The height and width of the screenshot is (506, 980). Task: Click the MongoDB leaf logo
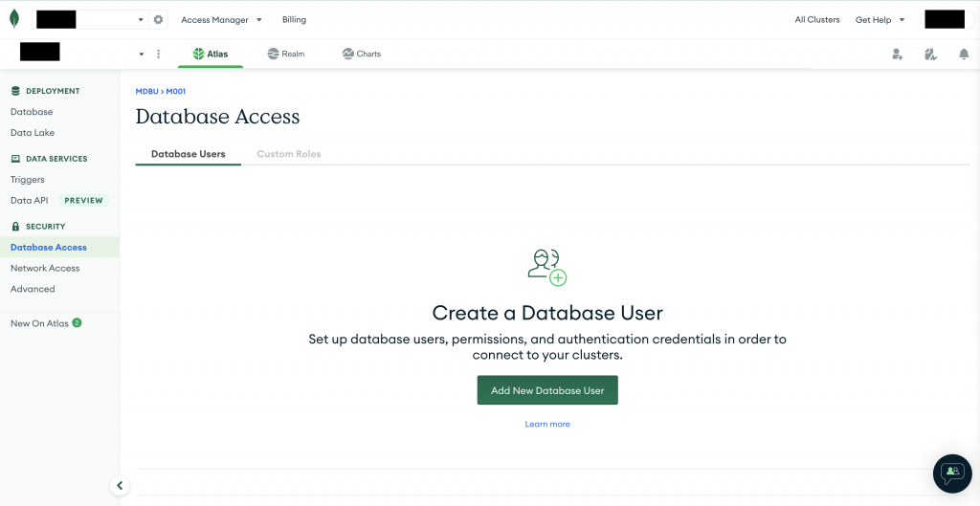(14, 19)
